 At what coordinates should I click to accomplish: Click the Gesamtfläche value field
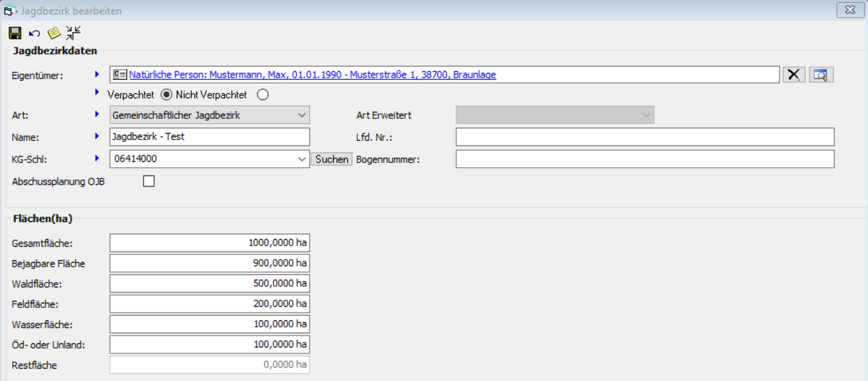209,243
